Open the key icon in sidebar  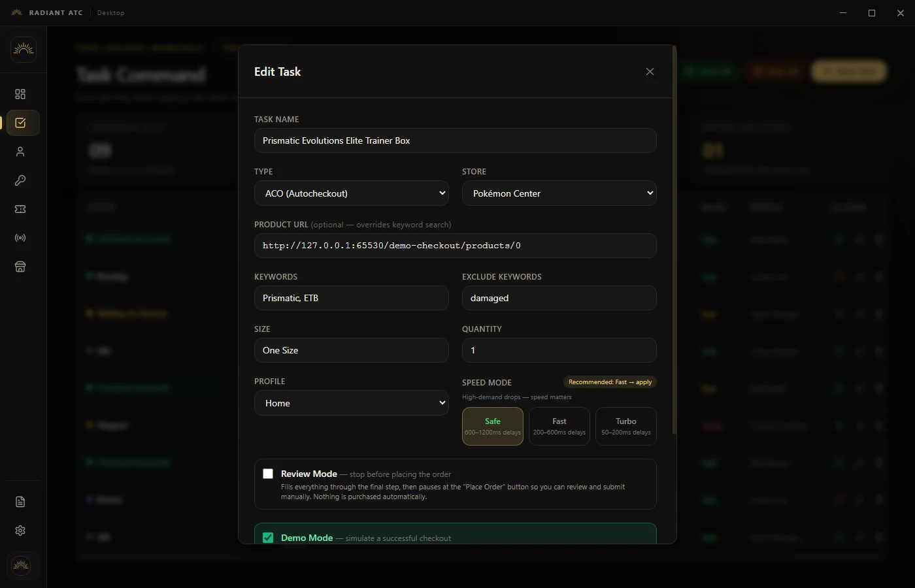point(20,180)
